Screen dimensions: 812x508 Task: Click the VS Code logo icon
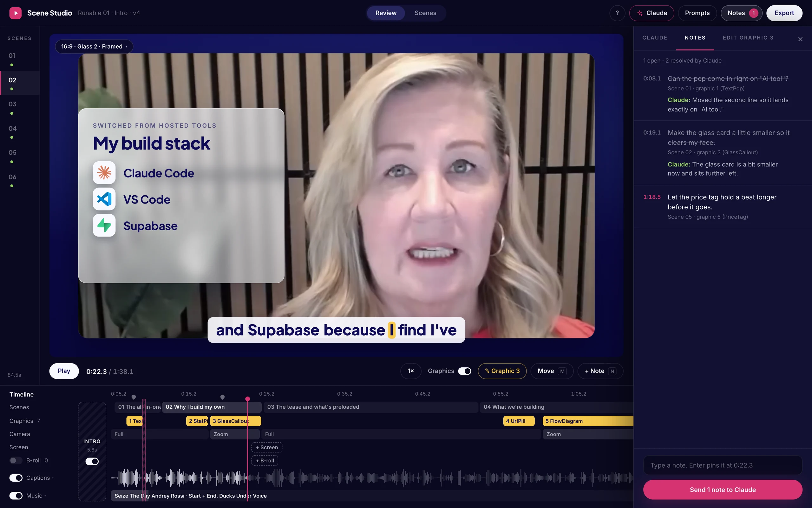click(x=104, y=199)
